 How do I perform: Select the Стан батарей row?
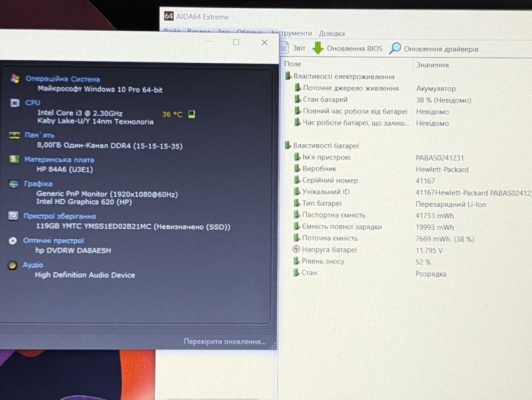[x=382, y=100]
